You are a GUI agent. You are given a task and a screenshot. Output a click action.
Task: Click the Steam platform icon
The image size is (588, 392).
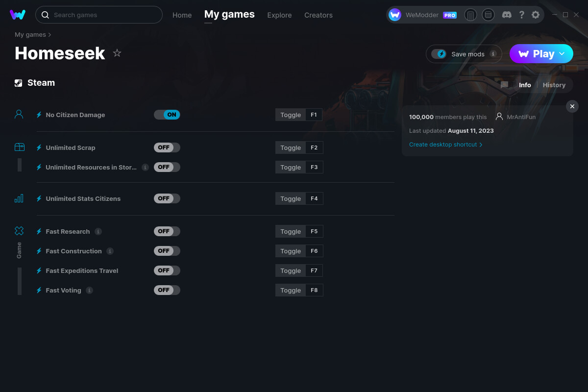[x=19, y=82]
